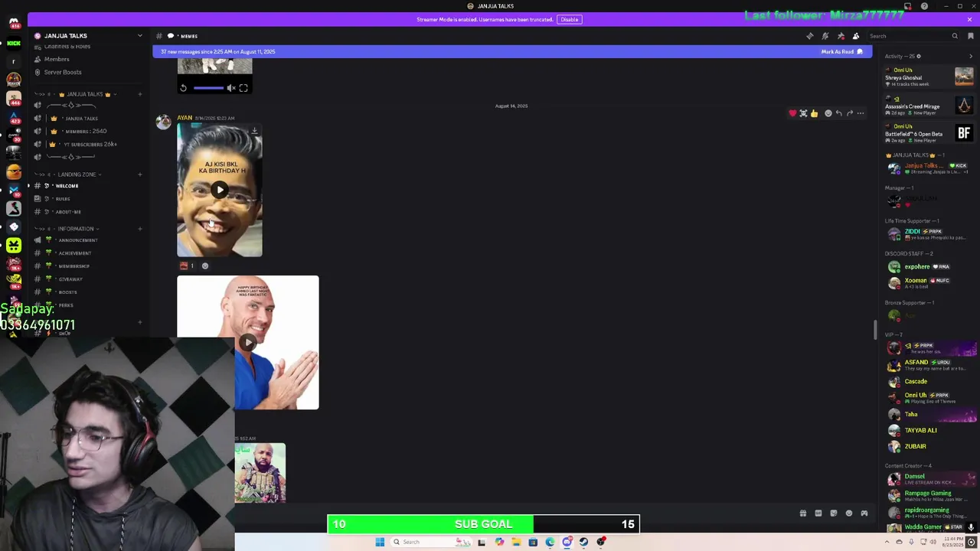
Task: Open Battlefield 6 Open Beta activity card
Action: tap(929, 133)
